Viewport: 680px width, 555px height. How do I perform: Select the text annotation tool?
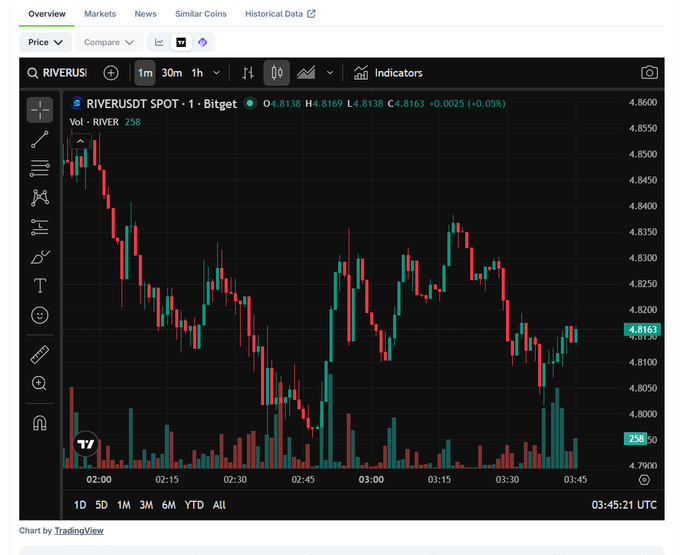pos(40,286)
